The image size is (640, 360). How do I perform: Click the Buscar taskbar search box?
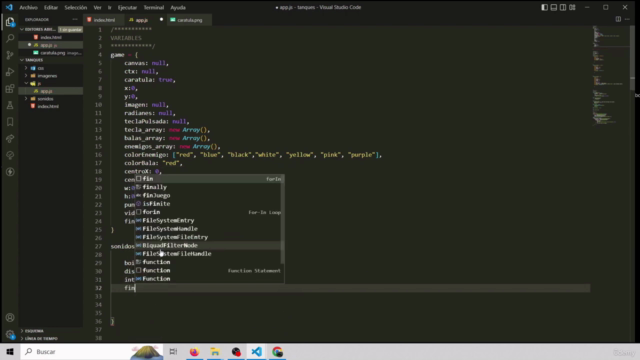coord(92,351)
